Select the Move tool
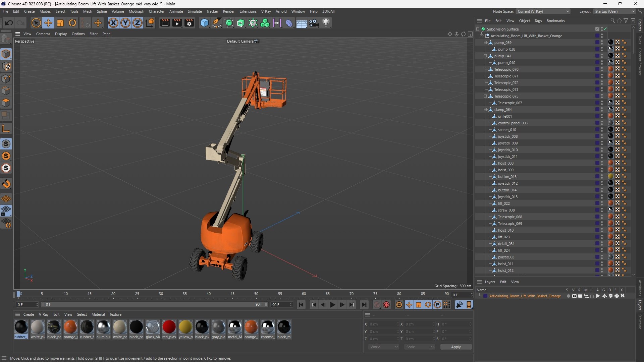The height and width of the screenshot is (362, 644). (x=48, y=23)
